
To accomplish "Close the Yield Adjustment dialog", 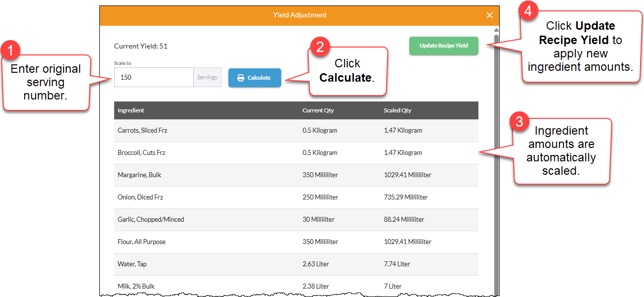I will tap(490, 15).
